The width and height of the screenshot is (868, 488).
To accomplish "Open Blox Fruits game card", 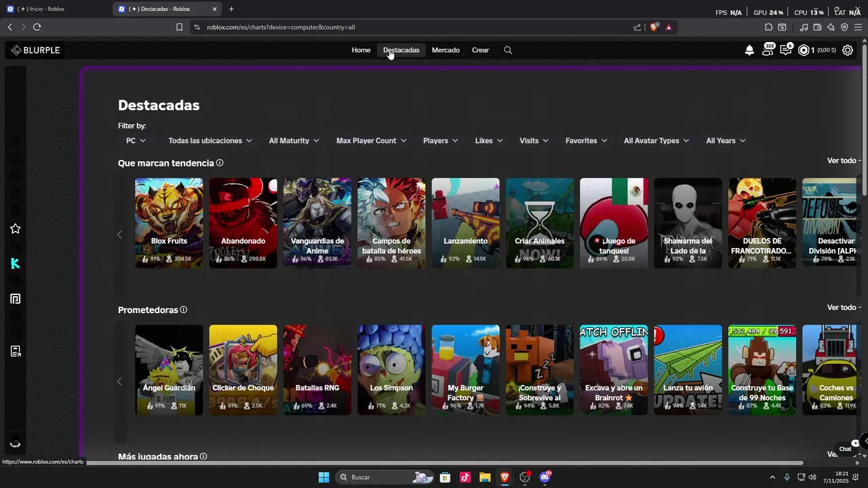I will (169, 223).
